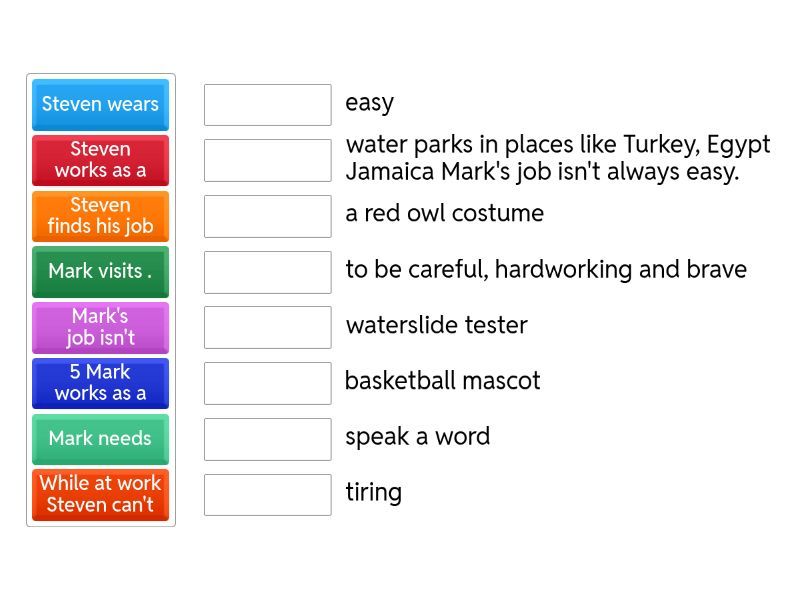
Task: Click the blank box next to 'waterslide tester'
Action: coord(267,327)
